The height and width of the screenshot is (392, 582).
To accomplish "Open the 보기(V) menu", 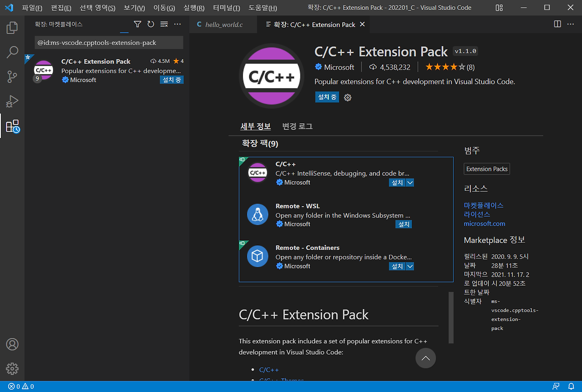I will 135,8.
